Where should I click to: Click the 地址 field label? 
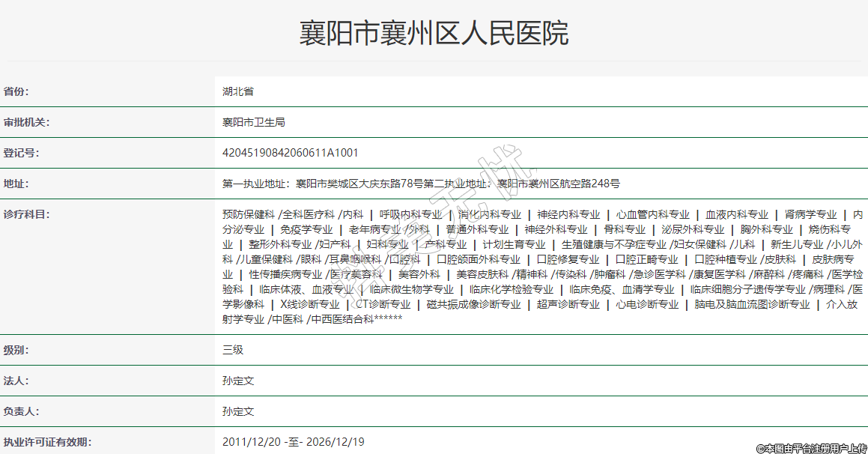click(16, 184)
